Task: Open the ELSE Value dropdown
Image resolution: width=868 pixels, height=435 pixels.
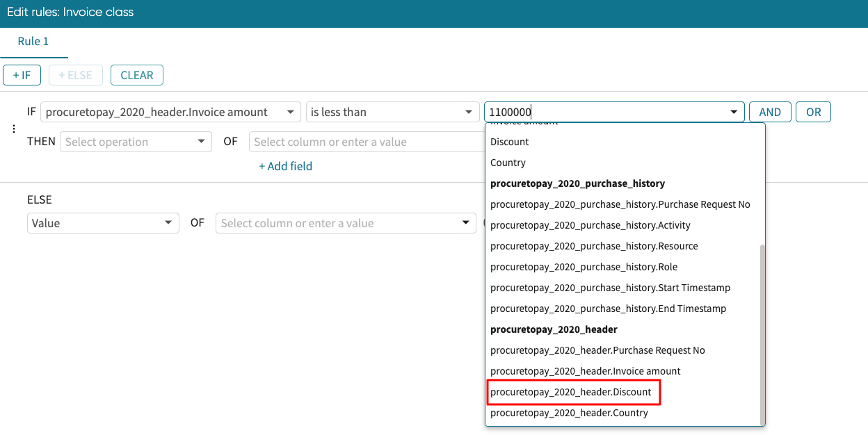Action: point(102,223)
